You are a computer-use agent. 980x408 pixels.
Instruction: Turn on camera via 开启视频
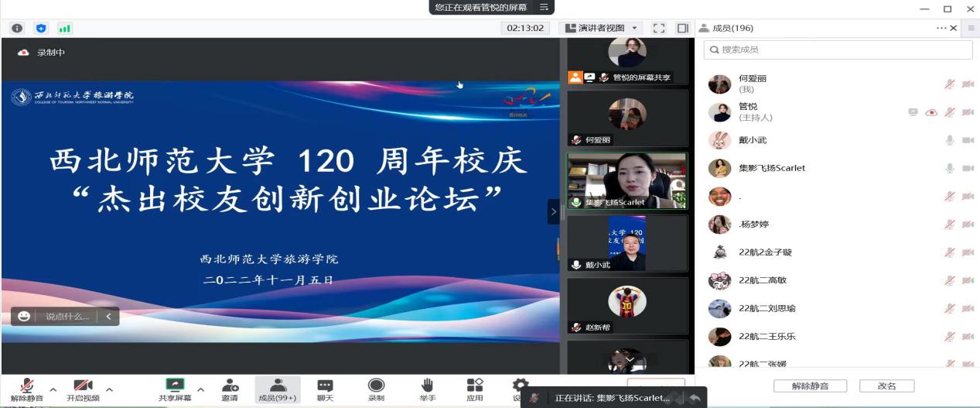tap(82, 386)
